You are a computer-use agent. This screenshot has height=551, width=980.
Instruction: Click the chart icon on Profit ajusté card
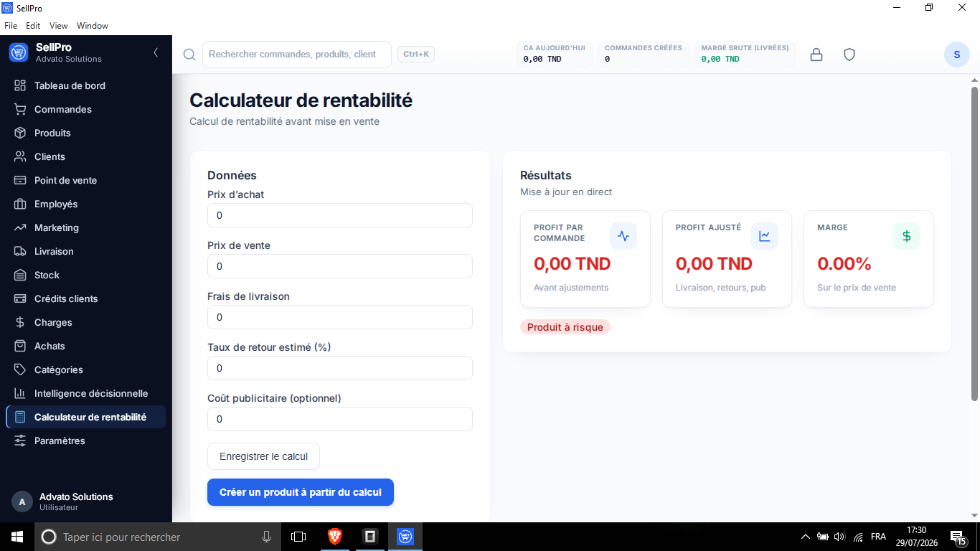pos(765,236)
